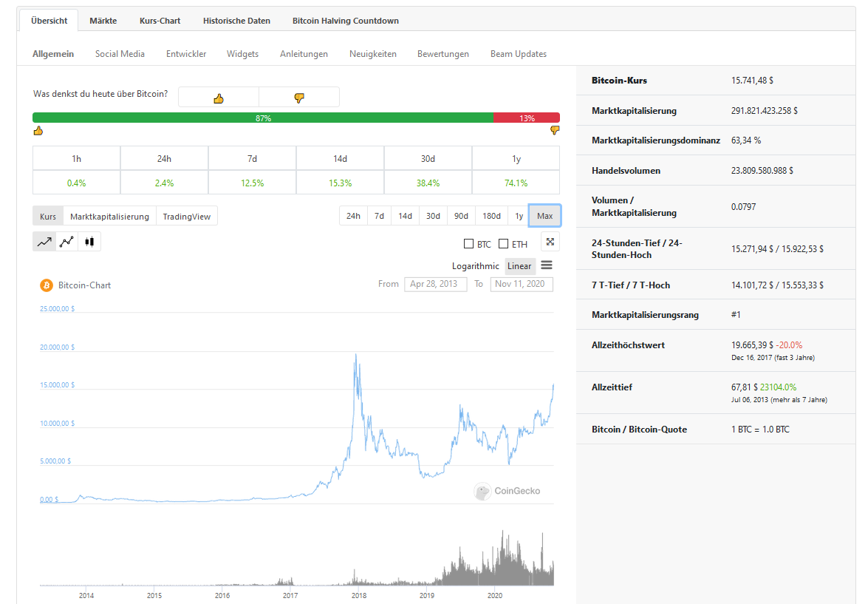Screen dimensions: 868x604
Task: Click the dominance value 63,34 %
Action: click(x=746, y=140)
